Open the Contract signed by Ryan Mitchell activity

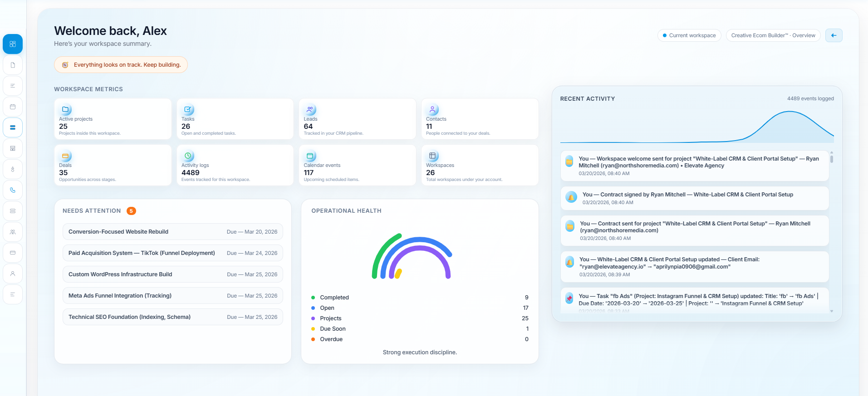(694, 198)
